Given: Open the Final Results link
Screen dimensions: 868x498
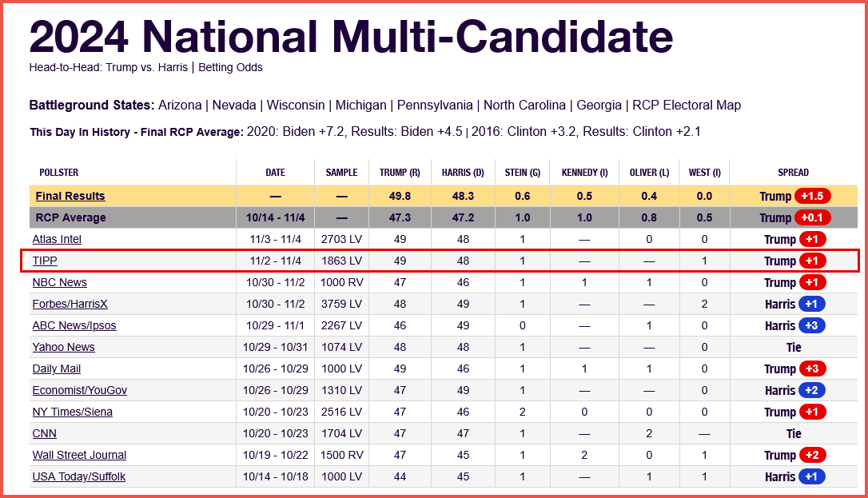Looking at the screenshot, I should pos(70,196).
